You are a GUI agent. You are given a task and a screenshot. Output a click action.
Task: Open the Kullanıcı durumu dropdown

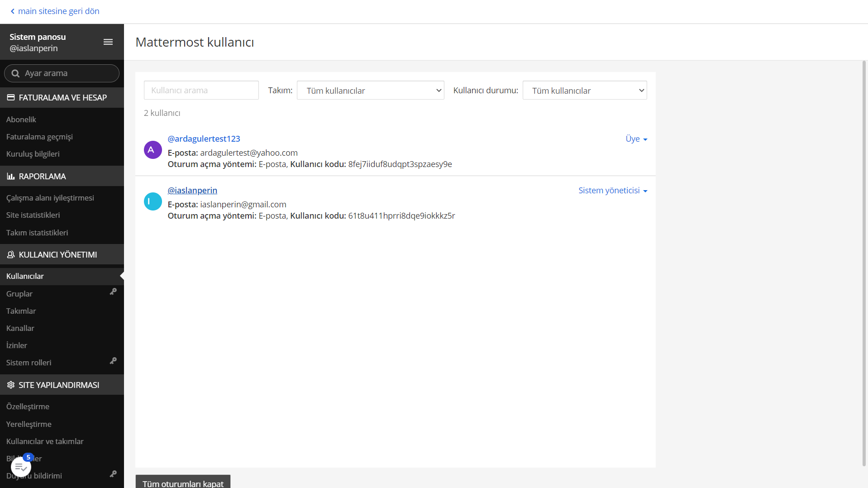(584, 91)
